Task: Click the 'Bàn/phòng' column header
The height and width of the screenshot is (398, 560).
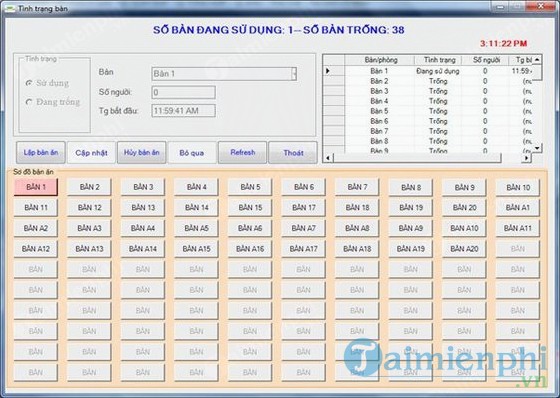Action: click(x=380, y=60)
